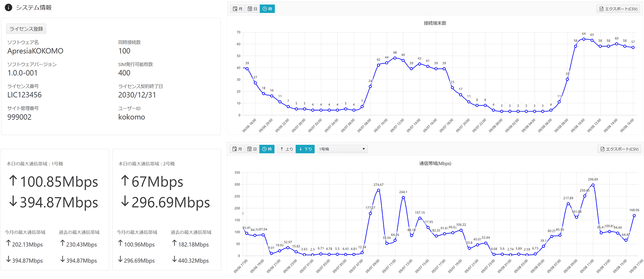Select 日 view in 通信帯域 chart
The image size is (644, 279).
252,149
